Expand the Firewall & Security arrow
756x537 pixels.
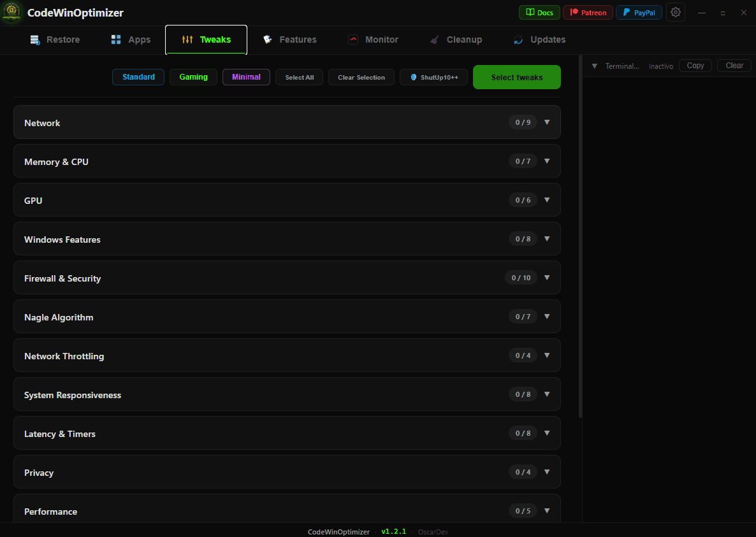point(547,278)
